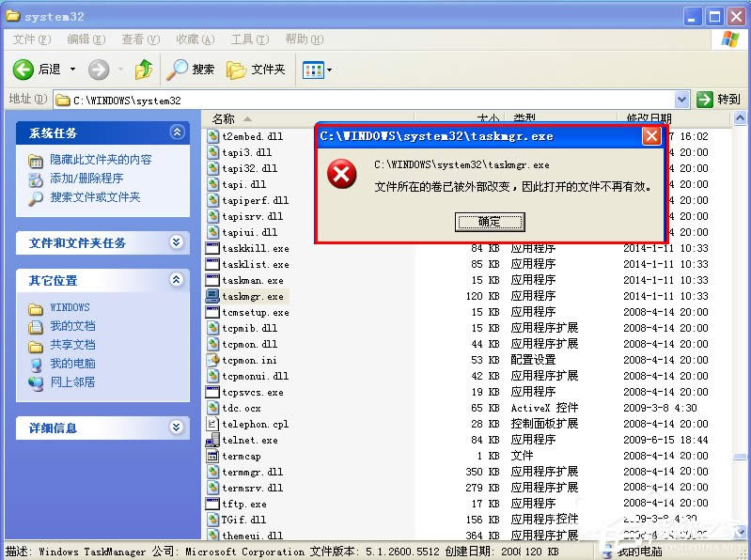Image resolution: width=751 pixels, height=560 pixels.
Task: Click the My Computer (我的电脑) sidebar icon
Action: (36, 364)
